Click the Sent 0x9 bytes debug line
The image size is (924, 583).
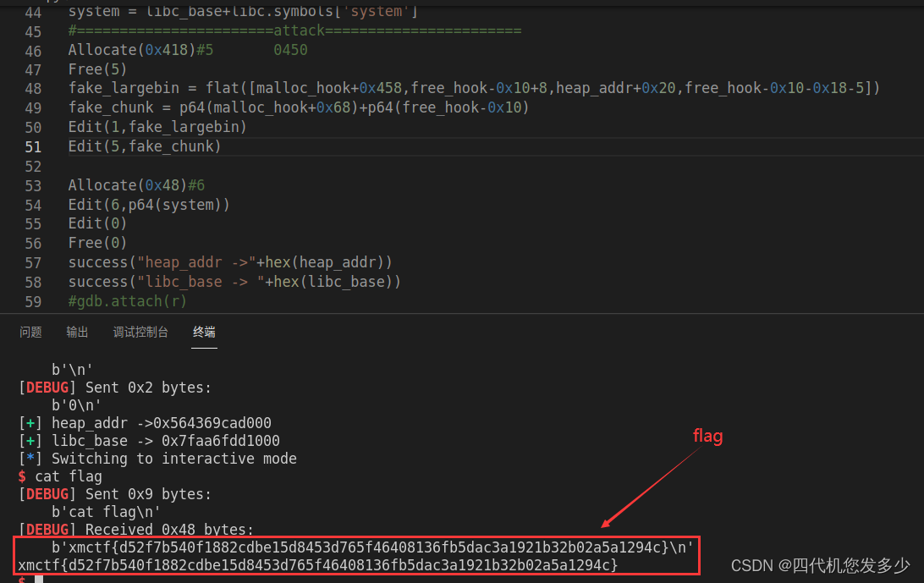coord(115,494)
